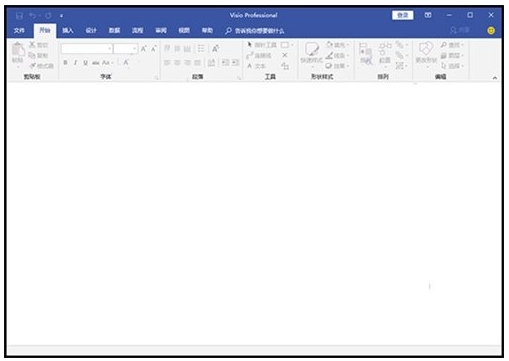This screenshot has width=509, height=361.
Task: Click the Decrease Indent icon
Action: (226, 63)
